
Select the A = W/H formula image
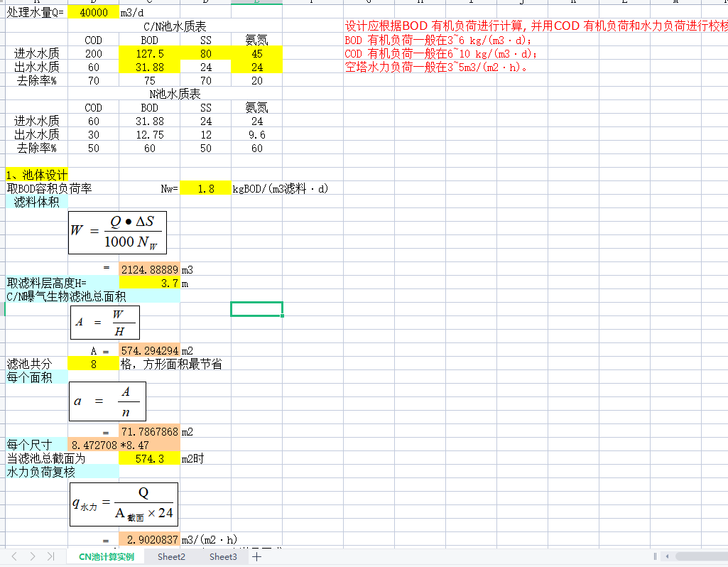(105, 323)
